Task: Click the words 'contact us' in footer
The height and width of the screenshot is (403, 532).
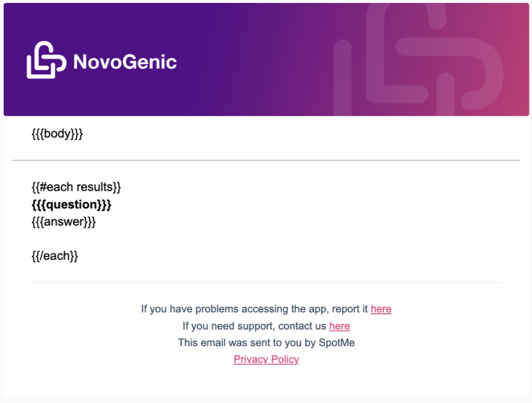Action: (x=302, y=326)
